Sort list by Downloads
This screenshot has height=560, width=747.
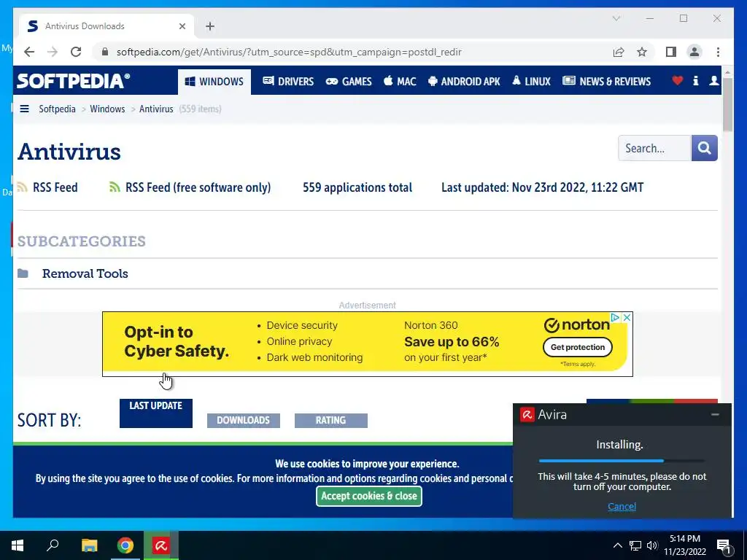[x=244, y=421]
